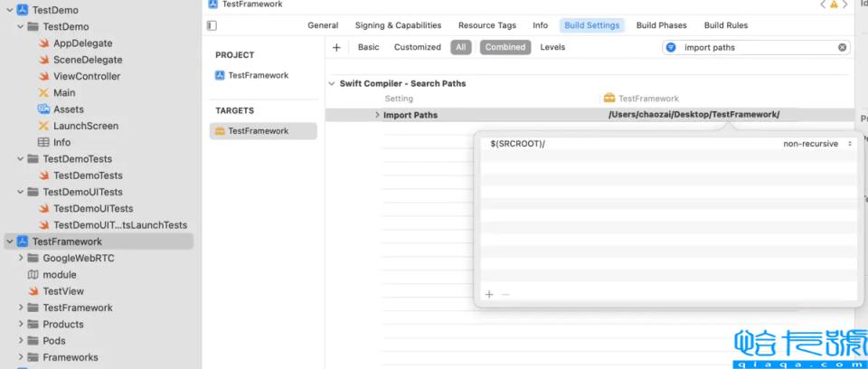Screen dimensions: 868x369
Task: Expand the Products group
Action: point(21,324)
